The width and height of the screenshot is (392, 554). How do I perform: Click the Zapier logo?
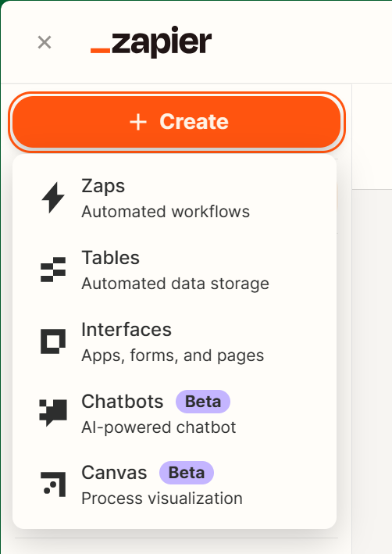point(151,42)
